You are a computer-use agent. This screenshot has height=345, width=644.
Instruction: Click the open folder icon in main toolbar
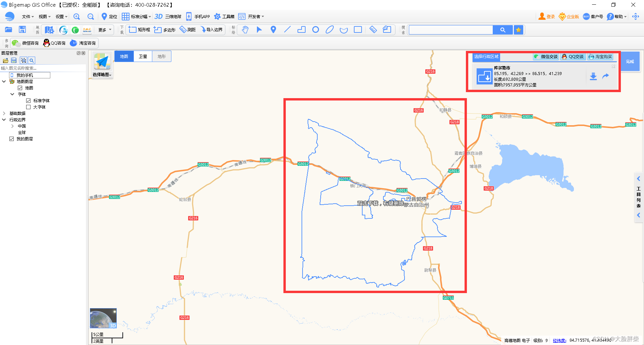point(8,30)
